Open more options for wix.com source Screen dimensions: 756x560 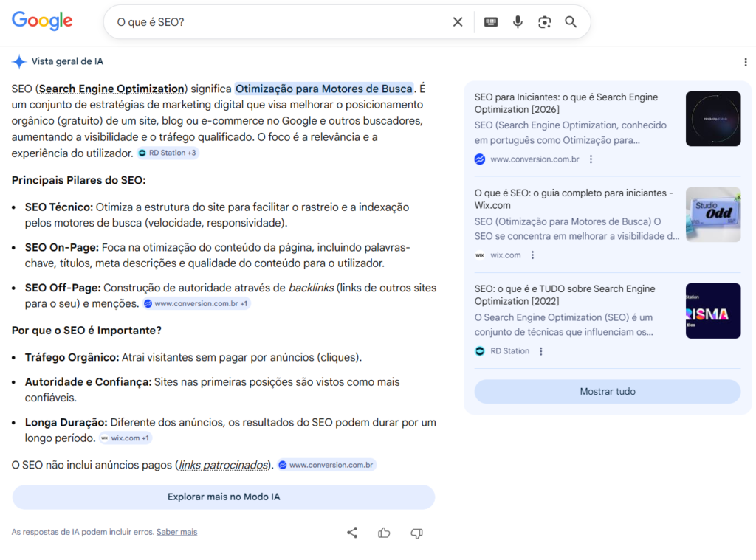(x=532, y=255)
